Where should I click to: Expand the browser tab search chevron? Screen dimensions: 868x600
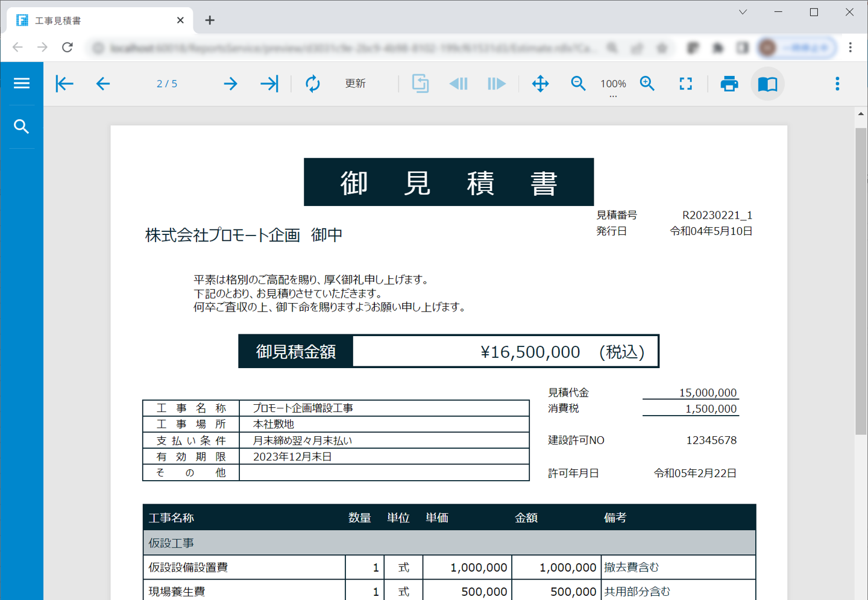743,12
